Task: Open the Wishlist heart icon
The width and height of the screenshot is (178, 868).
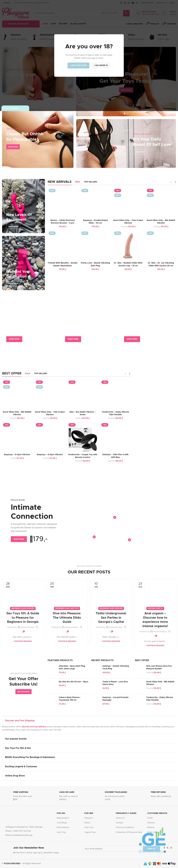Action: click(x=147, y=24)
